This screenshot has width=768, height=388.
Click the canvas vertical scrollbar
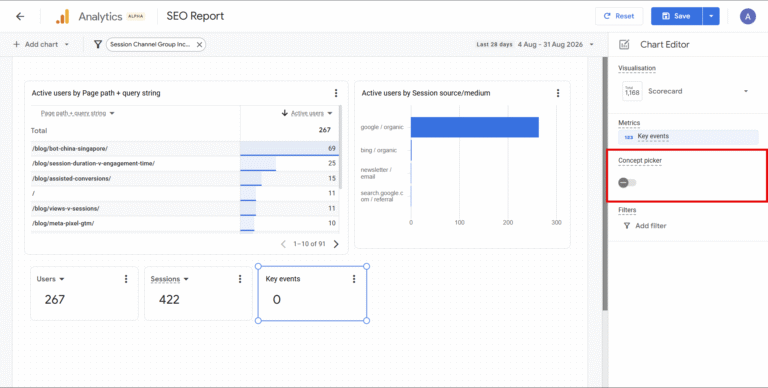(605, 184)
